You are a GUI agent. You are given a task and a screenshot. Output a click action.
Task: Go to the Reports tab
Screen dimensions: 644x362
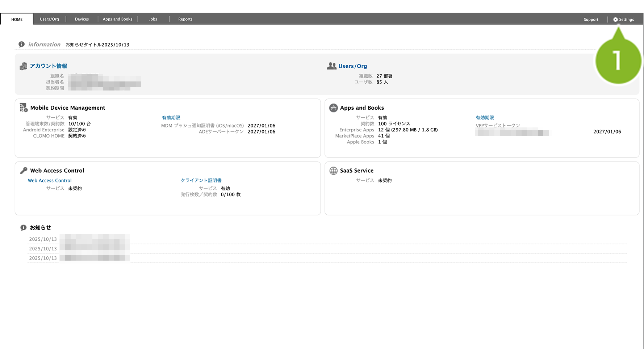(185, 19)
